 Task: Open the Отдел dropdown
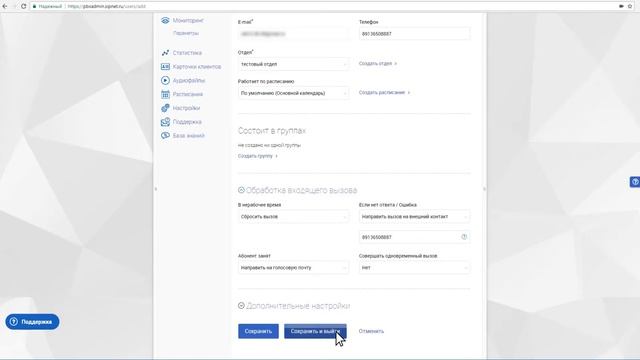293,64
